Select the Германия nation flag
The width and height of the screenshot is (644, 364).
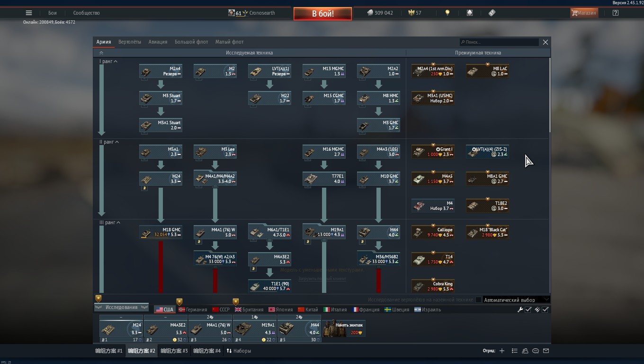193,309
